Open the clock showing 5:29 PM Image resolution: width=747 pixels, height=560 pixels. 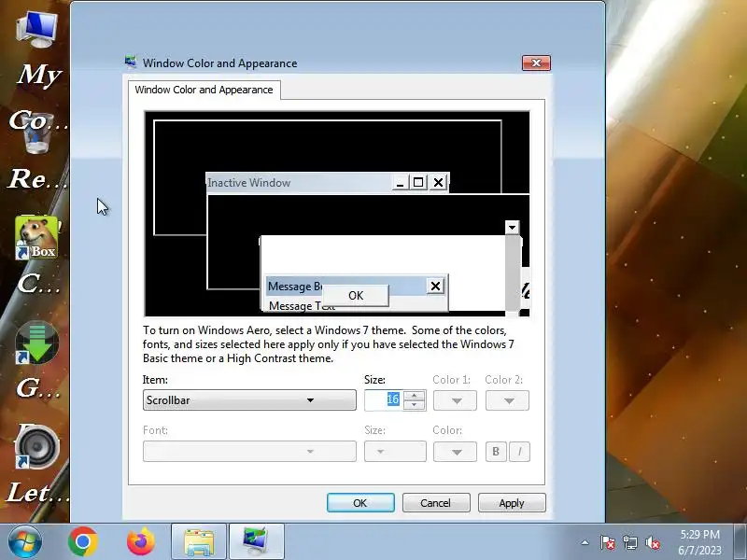pos(699,542)
